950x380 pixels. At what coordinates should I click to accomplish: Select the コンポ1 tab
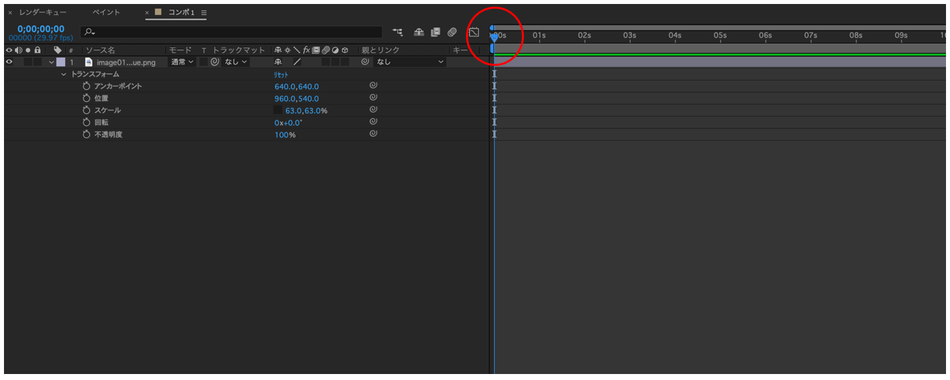181,12
